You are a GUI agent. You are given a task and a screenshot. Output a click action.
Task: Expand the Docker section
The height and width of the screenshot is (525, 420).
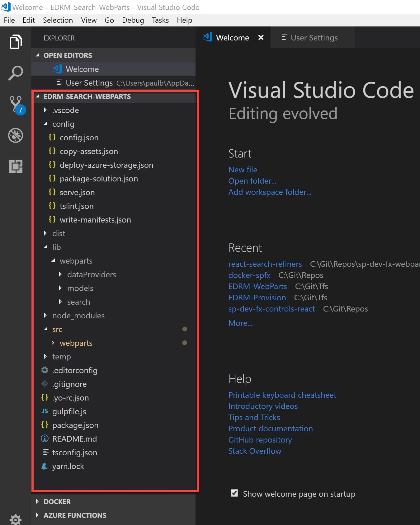37,501
